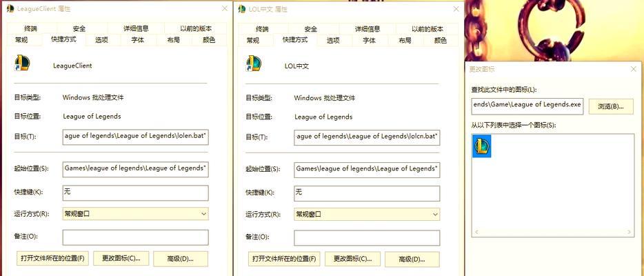Image resolution: width=644 pixels, height=276 pixels.
Task: Switch to the 常规 tab in the LOL中文 window
Action: pyautogui.click(x=253, y=40)
